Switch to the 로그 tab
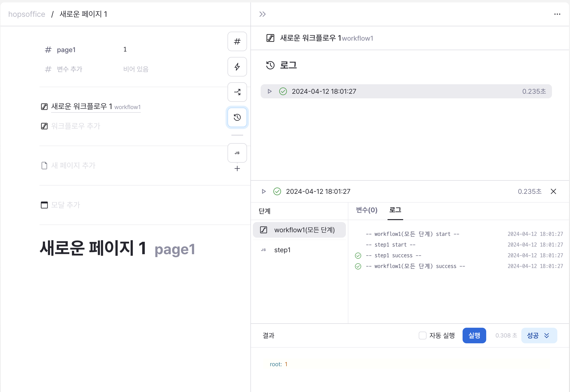The image size is (570, 392). (395, 210)
